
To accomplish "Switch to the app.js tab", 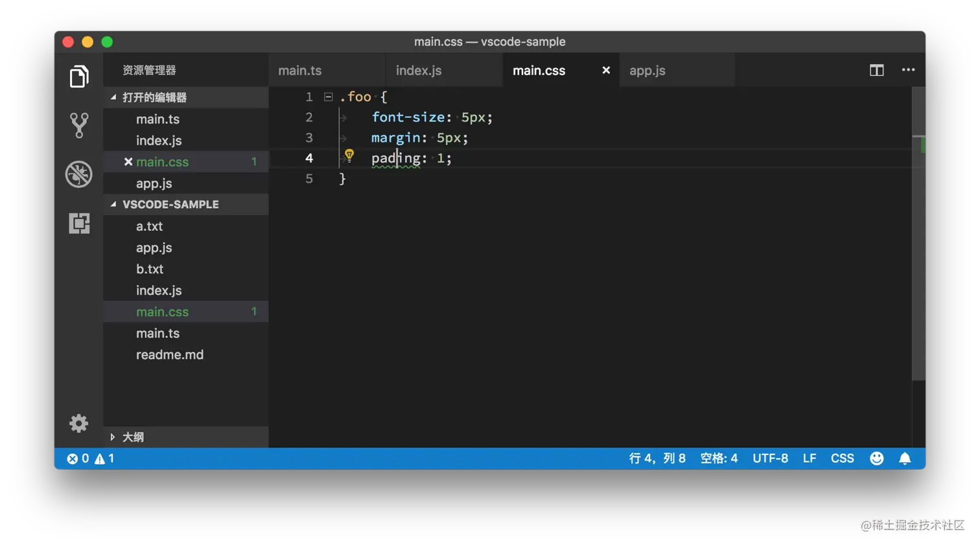I will point(677,70).
